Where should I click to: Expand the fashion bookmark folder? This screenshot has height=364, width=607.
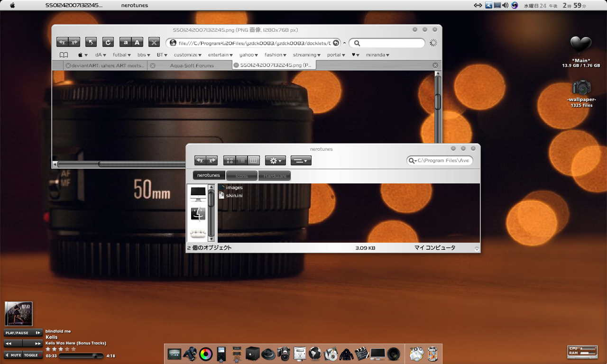(276, 55)
